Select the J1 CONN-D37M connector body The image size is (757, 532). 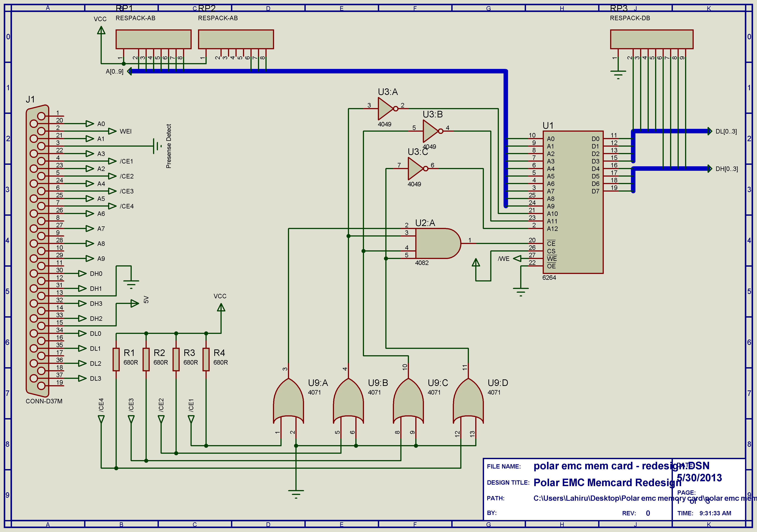[37, 251]
